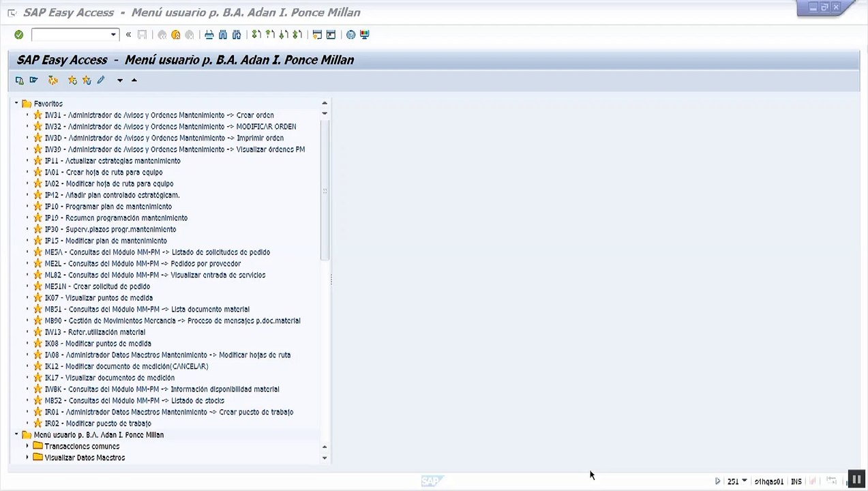Select IW32 MODIFICAR ORDEN favorite
868x491 pixels.
pos(170,127)
